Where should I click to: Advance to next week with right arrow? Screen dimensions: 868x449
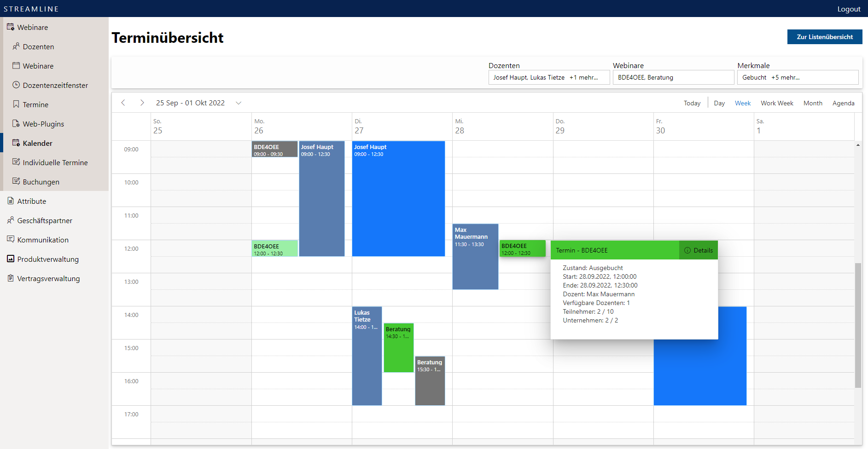tap(142, 103)
